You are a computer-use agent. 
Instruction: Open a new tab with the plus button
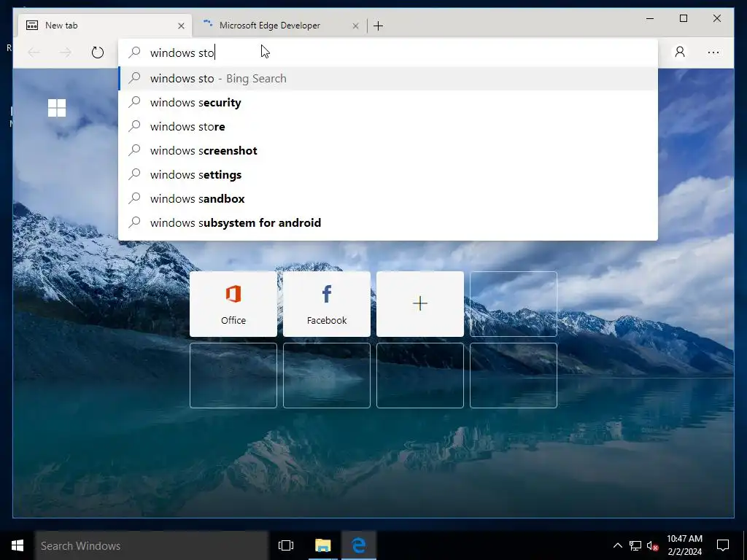tap(379, 26)
